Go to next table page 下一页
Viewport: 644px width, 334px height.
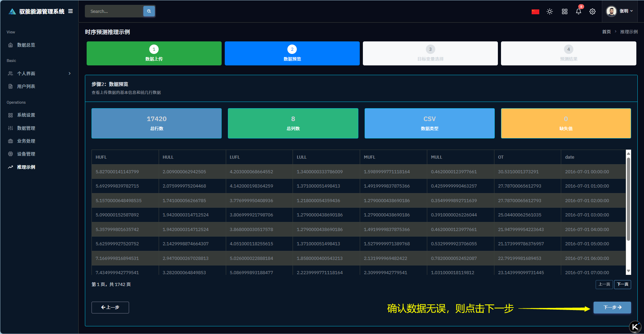click(x=622, y=284)
